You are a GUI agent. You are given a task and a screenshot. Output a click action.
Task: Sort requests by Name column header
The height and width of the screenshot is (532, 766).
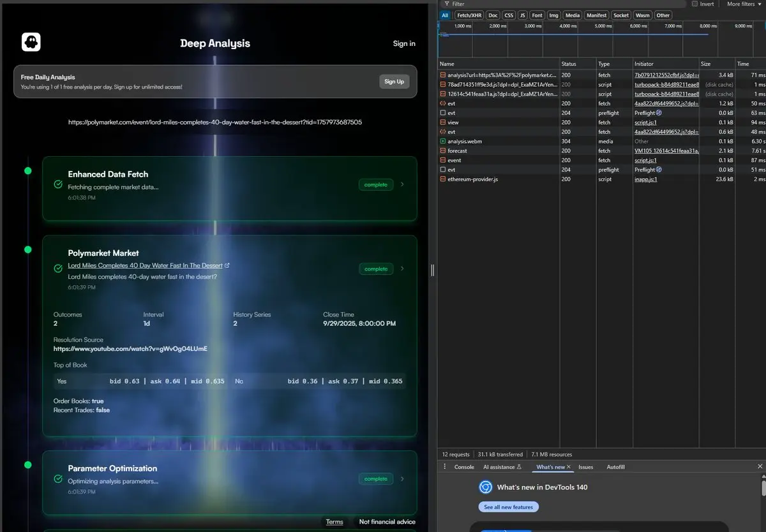pyautogui.click(x=499, y=64)
